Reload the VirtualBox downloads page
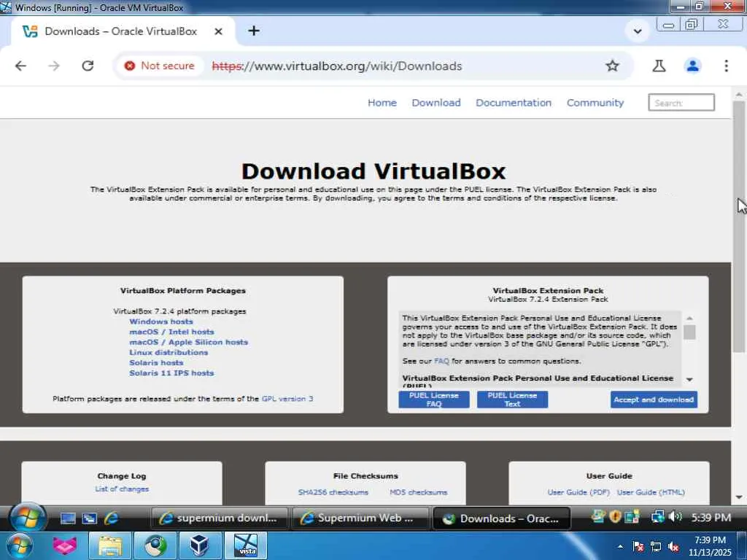 (x=88, y=66)
